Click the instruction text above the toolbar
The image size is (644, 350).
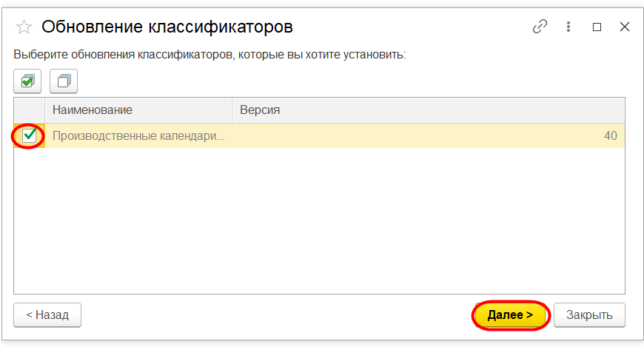[210, 54]
